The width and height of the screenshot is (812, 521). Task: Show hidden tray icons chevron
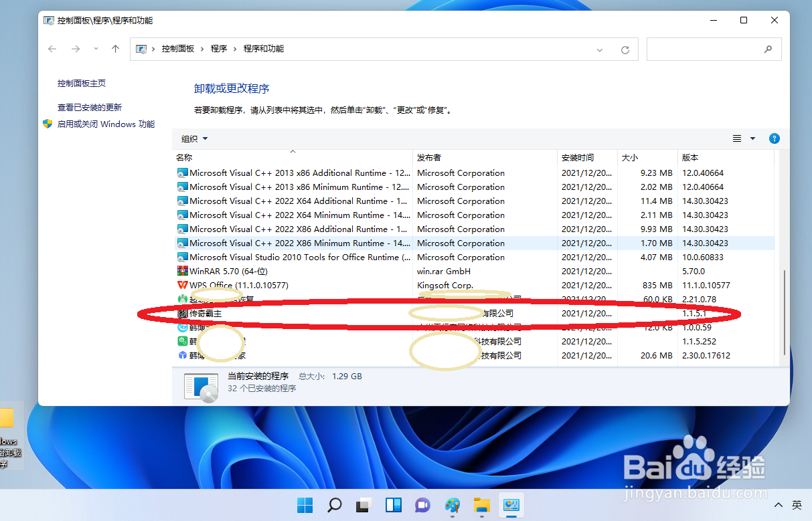point(779,505)
